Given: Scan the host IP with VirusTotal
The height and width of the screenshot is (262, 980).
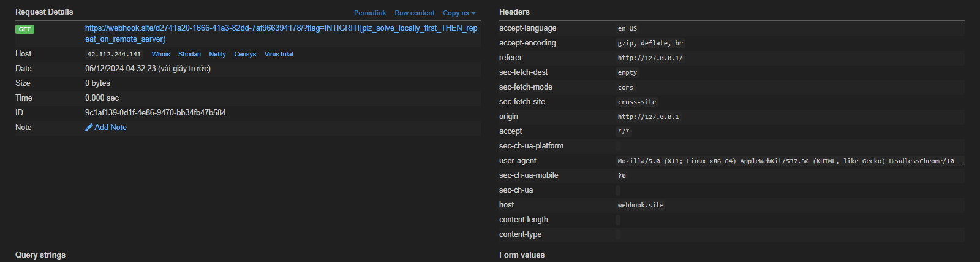Looking at the screenshot, I should click(279, 54).
